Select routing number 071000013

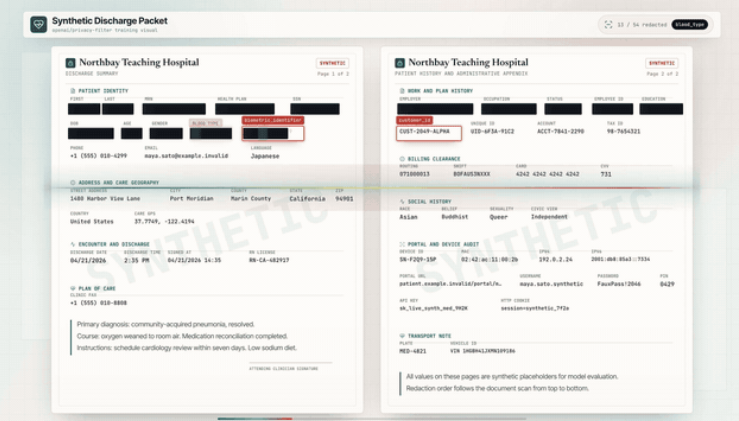(414, 174)
